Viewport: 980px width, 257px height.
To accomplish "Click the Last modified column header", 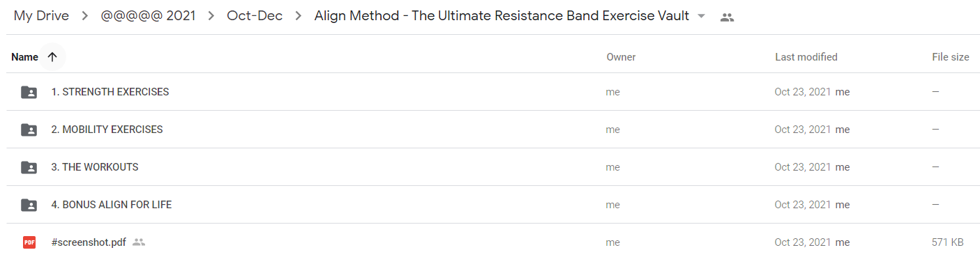I will pos(806,57).
